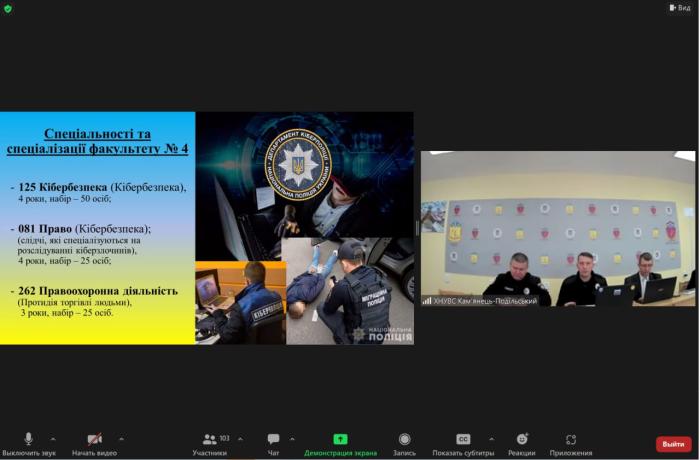
Task: Open the Вид view menu
Action: pyautogui.click(x=679, y=7)
